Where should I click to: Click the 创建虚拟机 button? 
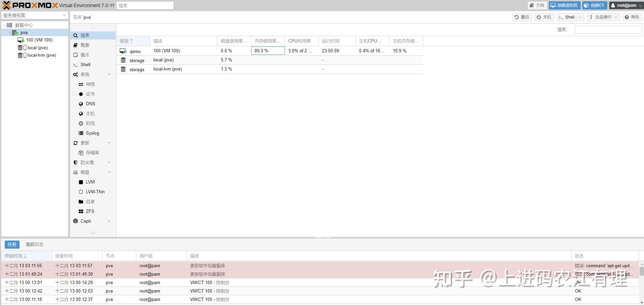coord(564,5)
